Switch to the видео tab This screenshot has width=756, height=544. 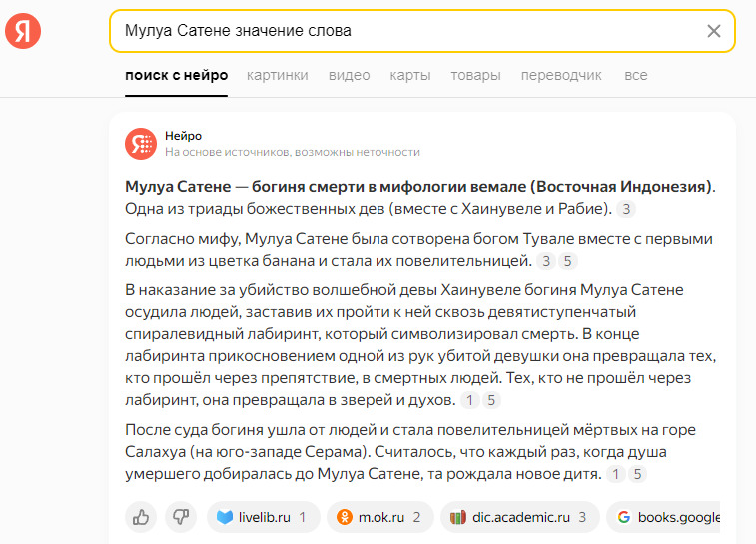click(349, 75)
